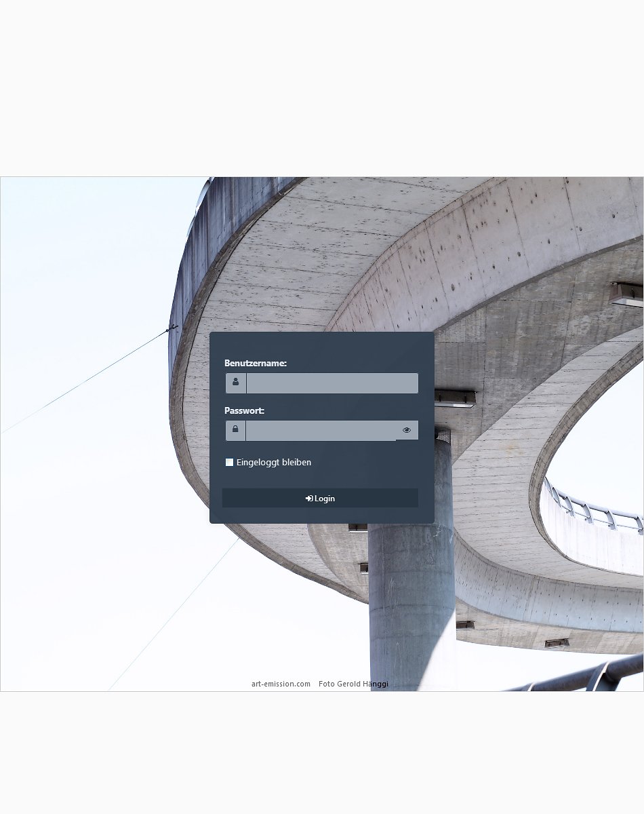Click the 'Foto Gerold Hänggi' credit text
644x814 pixels.
[353, 684]
